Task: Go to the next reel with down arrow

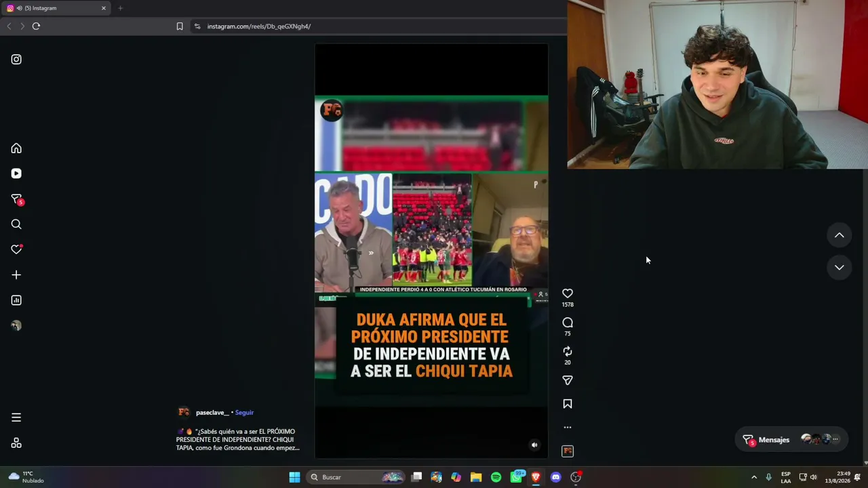Action: click(840, 268)
